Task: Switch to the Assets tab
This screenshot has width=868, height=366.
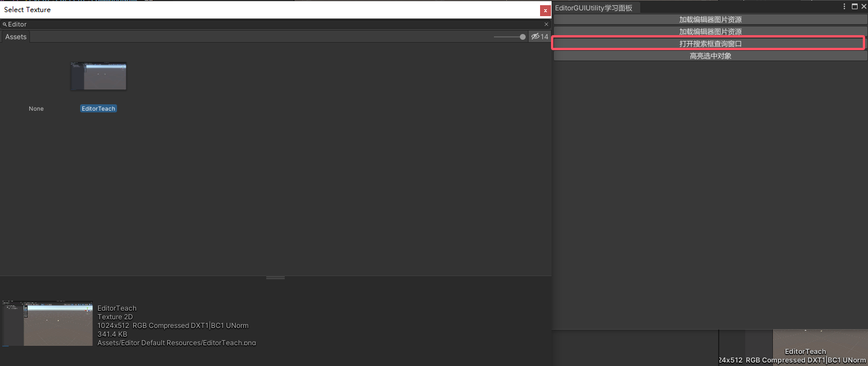Action: point(16,37)
